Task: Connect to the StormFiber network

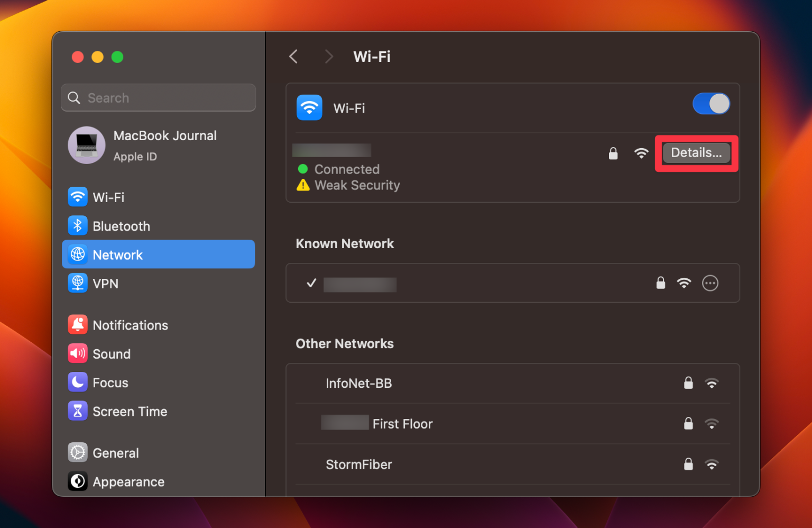Action: pyautogui.click(x=359, y=465)
